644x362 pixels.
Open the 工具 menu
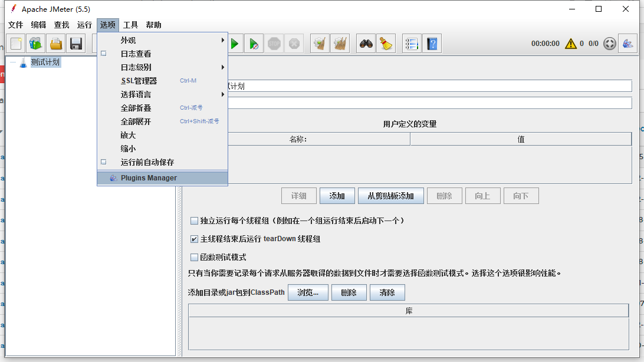130,25
